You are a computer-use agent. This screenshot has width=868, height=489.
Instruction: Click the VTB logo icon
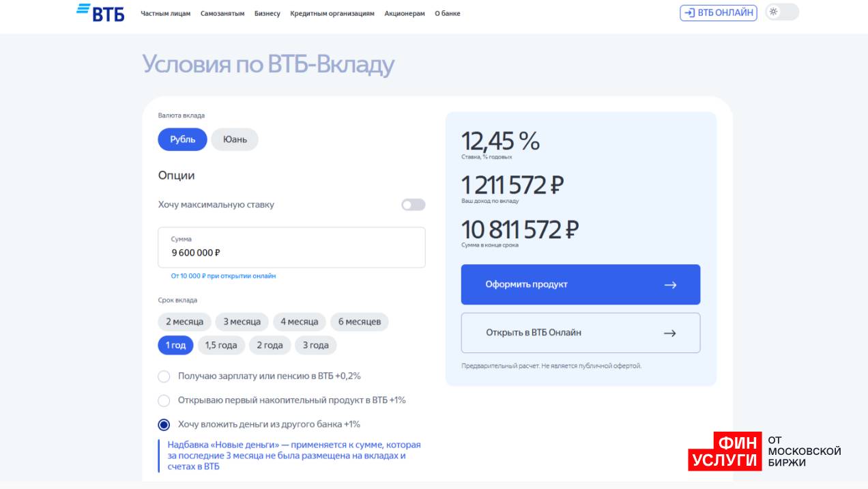coord(100,13)
